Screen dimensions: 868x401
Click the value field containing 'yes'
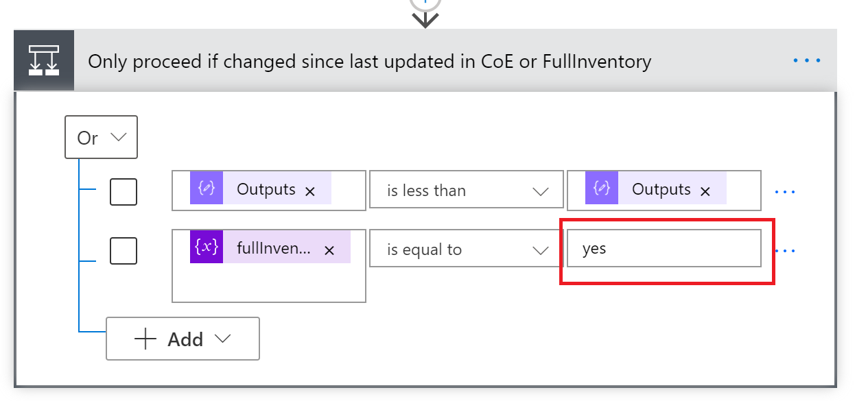[664, 248]
